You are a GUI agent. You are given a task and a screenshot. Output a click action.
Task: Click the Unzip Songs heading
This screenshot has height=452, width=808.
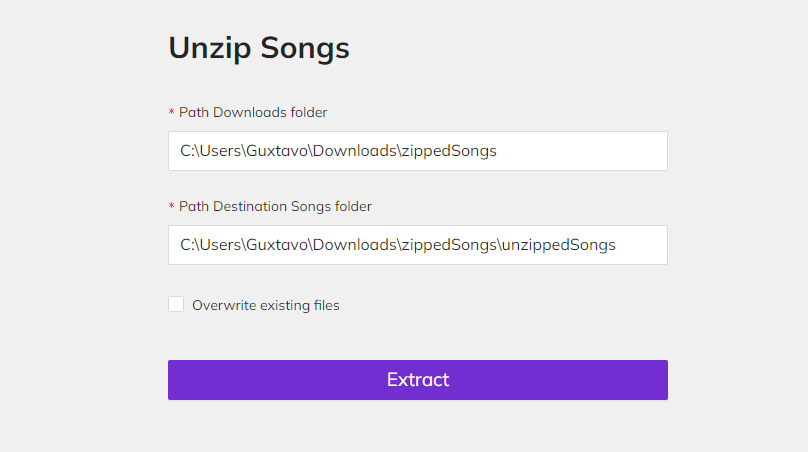click(259, 48)
